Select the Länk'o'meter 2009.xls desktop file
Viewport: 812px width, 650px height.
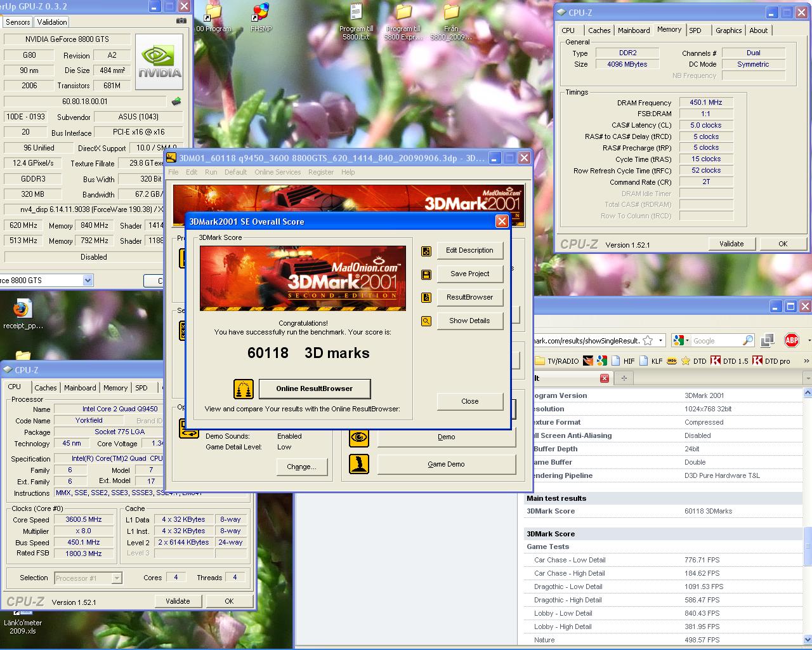(x=23, y=622)
